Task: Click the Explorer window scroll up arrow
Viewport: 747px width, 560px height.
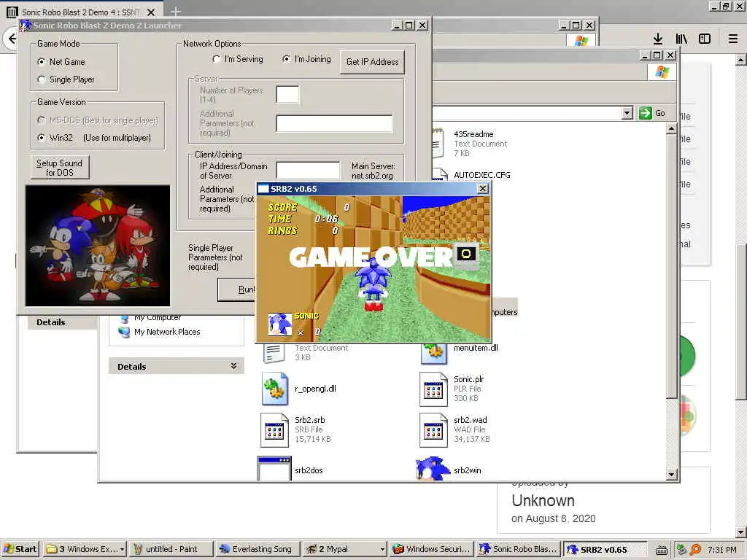Action: [x=671, y=128]
